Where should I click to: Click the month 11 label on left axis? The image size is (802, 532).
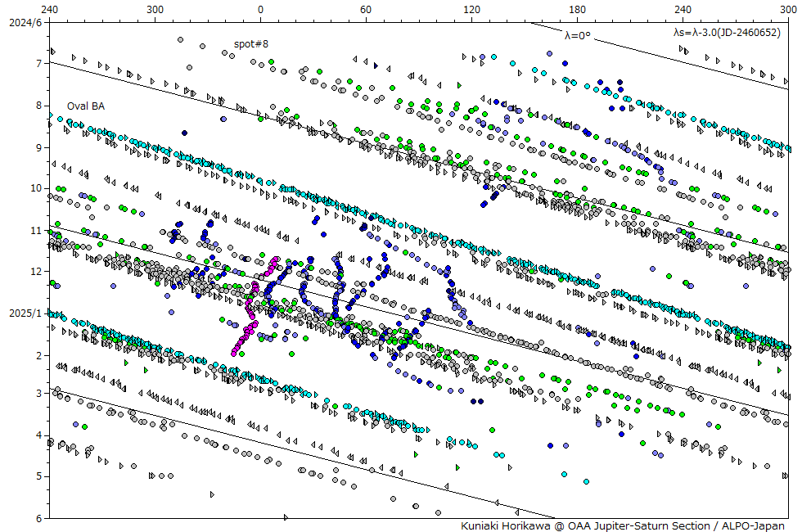[36, 231]
